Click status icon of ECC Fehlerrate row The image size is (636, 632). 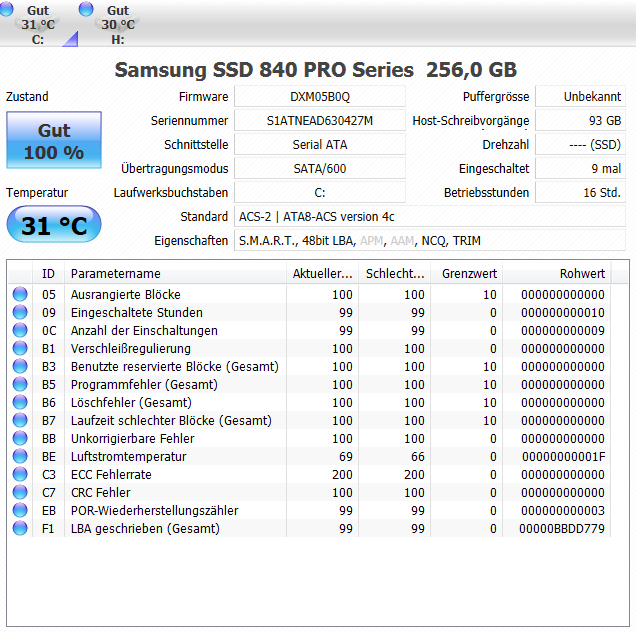(x=20, y=474)
